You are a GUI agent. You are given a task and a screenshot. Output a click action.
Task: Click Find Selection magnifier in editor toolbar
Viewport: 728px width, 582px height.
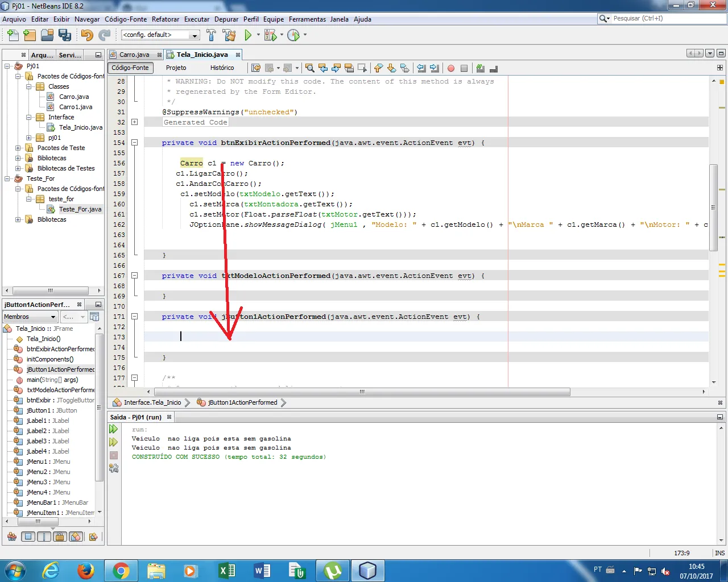[x=309, y=68]
